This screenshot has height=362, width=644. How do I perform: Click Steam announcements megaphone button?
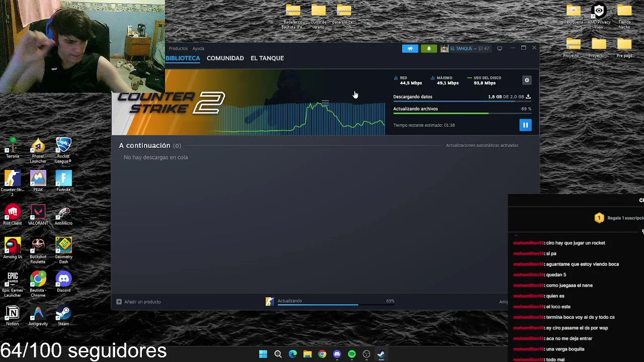point(410,49)
